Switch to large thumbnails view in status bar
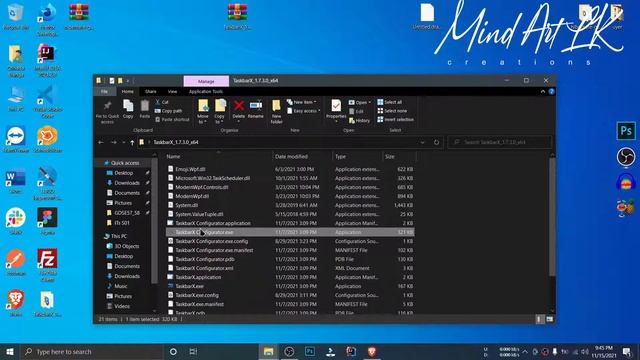 (549, 319)
